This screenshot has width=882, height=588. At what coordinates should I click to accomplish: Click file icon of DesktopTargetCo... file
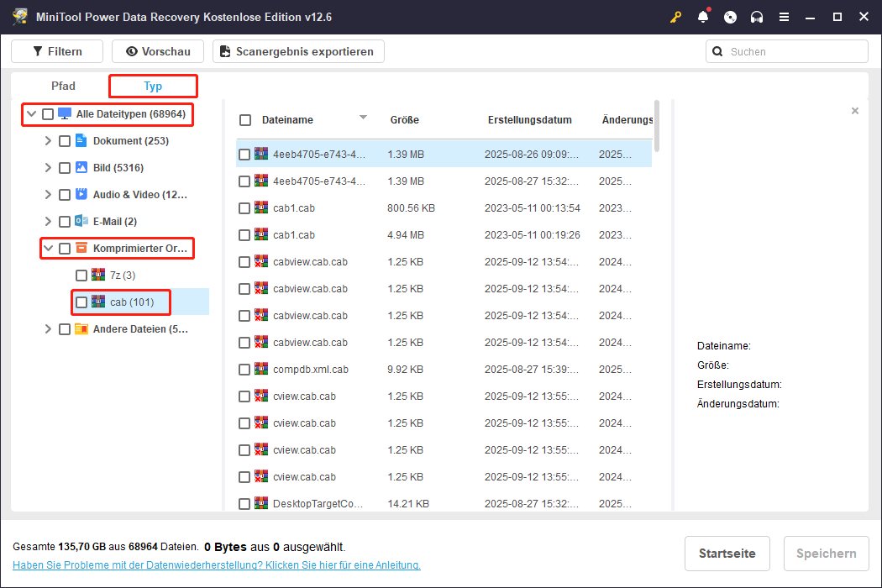pos(261,503)
